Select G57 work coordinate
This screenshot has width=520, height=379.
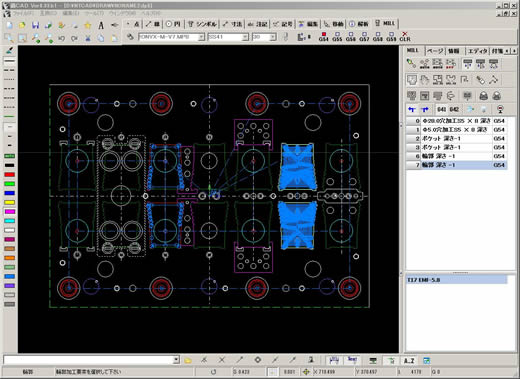pos(364,37)
